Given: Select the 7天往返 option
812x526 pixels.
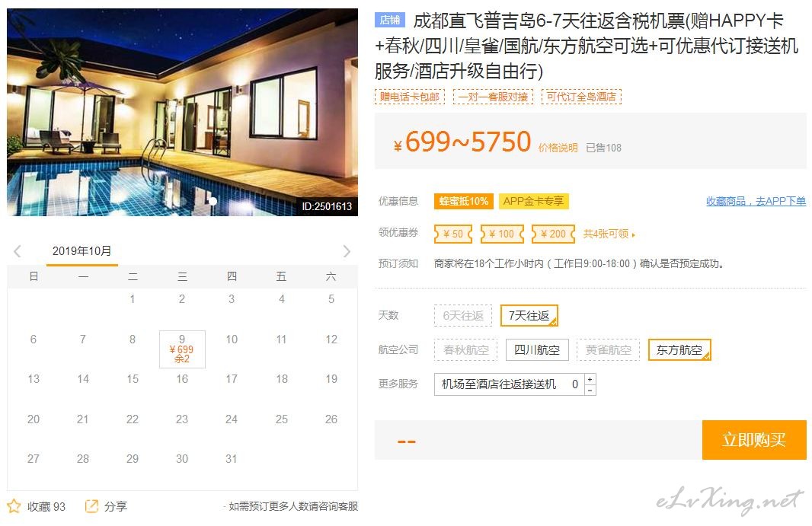Looking at the screenshot, I should click(529, 316).
